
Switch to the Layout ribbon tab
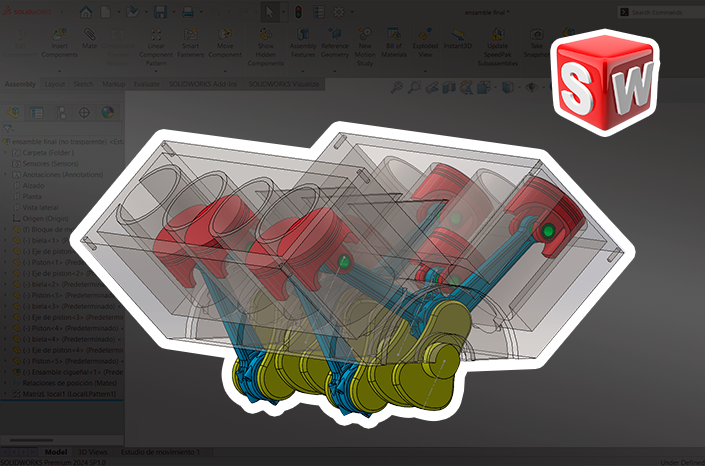[55, 84]
